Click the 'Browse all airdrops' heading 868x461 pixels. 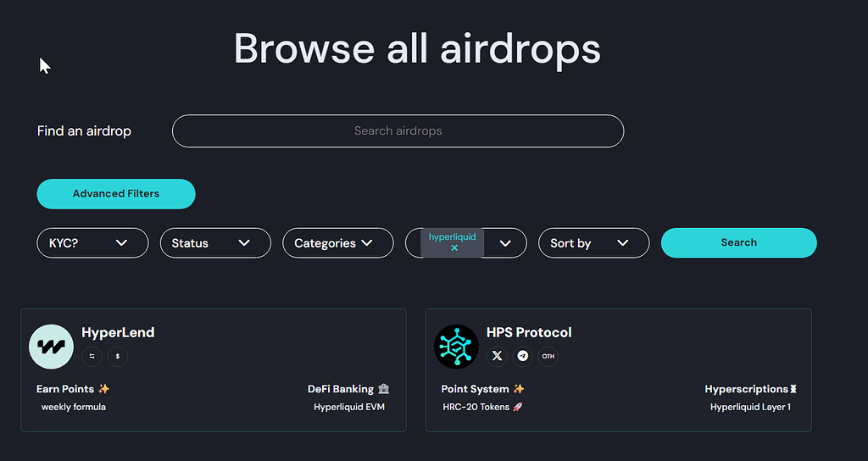coord(417,48)
